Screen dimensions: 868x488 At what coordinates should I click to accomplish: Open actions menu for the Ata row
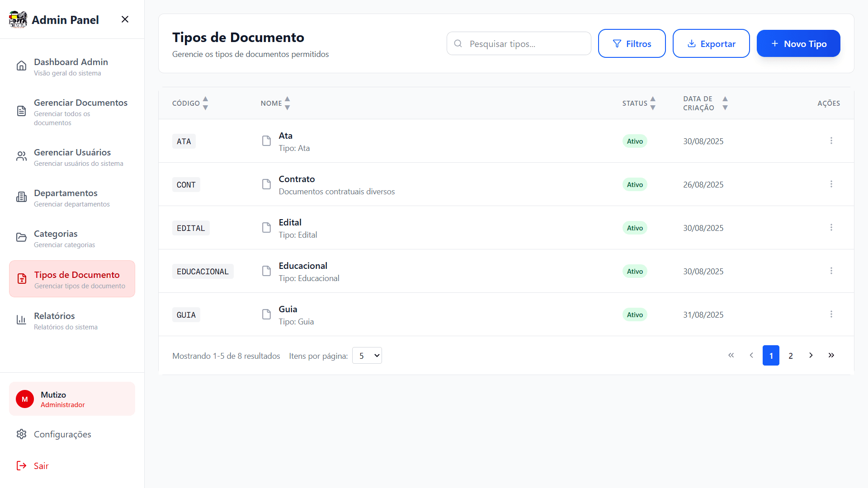[831, 141]
